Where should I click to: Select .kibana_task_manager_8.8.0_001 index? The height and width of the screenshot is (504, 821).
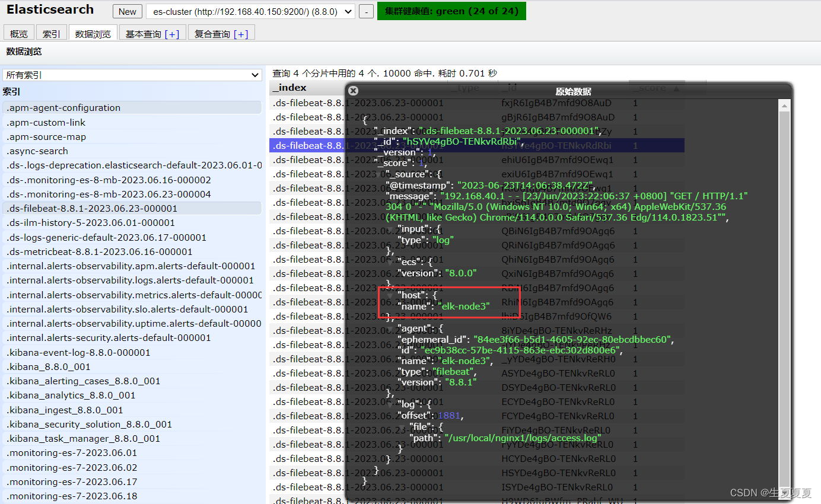click(132, 438)
